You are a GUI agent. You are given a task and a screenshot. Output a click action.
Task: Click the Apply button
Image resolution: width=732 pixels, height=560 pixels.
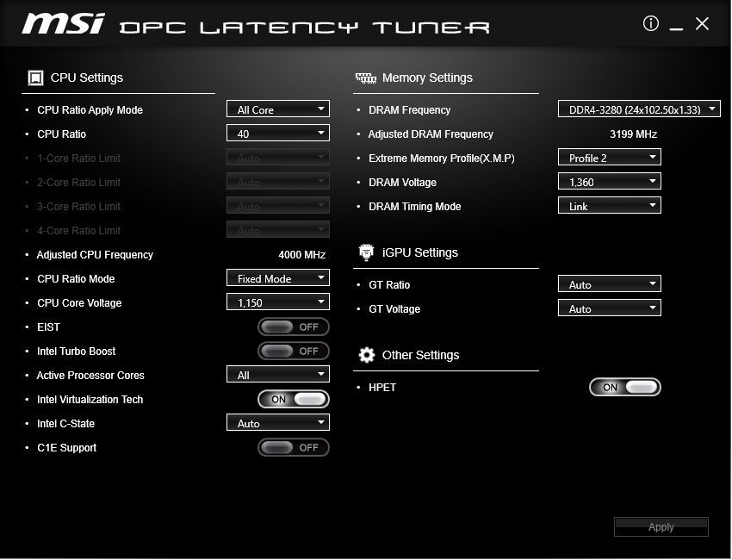point(661,527)
